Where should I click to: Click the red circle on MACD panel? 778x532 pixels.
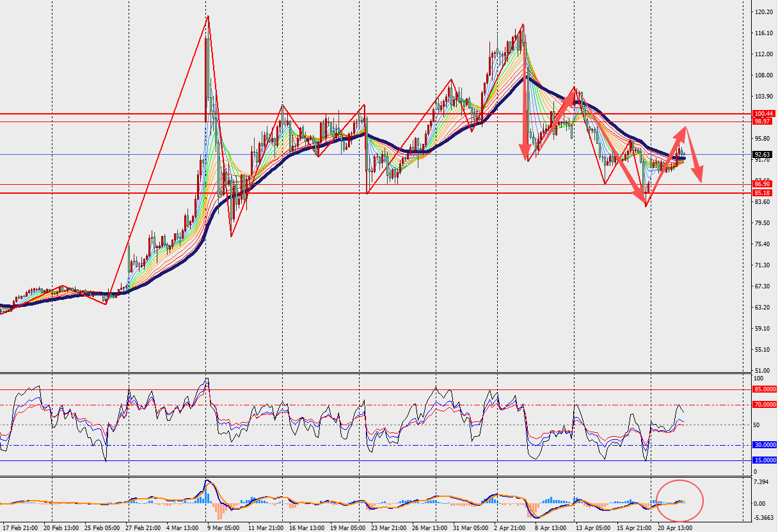(x=679, y=499)
